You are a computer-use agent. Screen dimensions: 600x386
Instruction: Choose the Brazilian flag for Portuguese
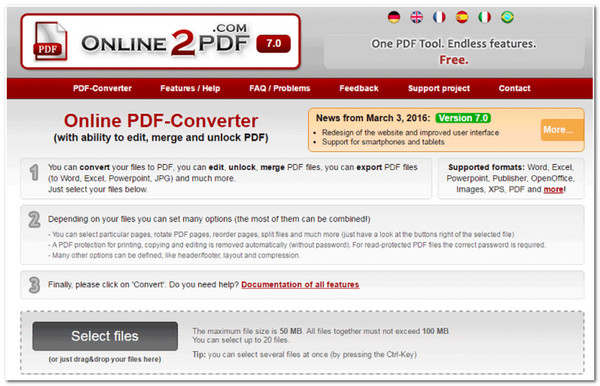507,17
